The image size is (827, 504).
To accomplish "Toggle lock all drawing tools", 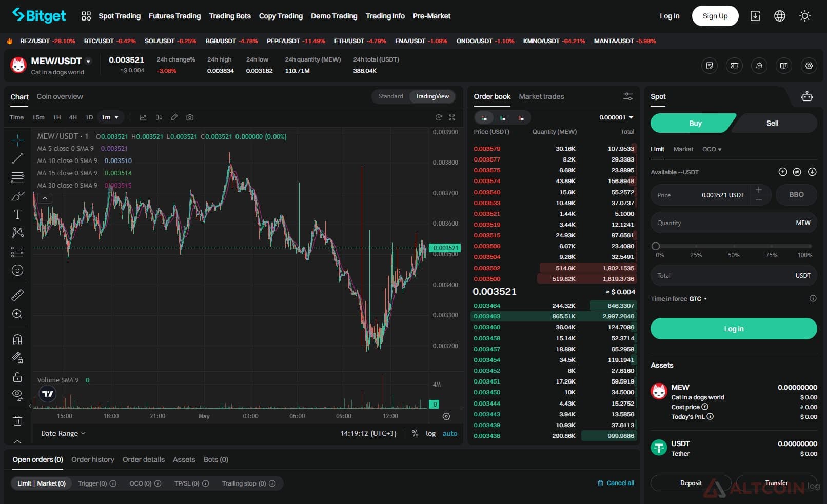I will 17,377.
